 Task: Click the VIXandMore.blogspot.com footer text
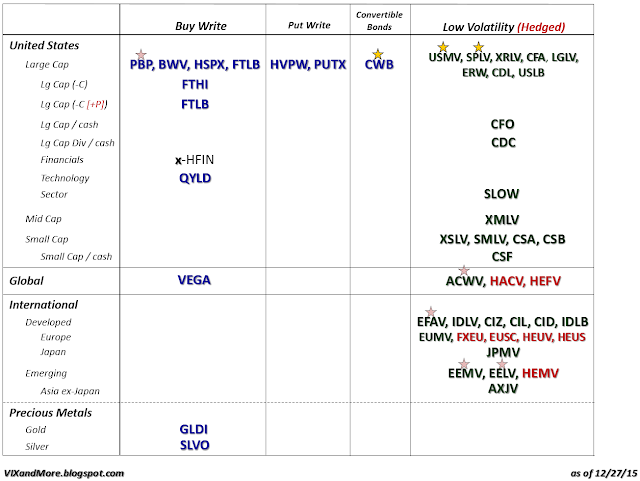coord(64,473)
